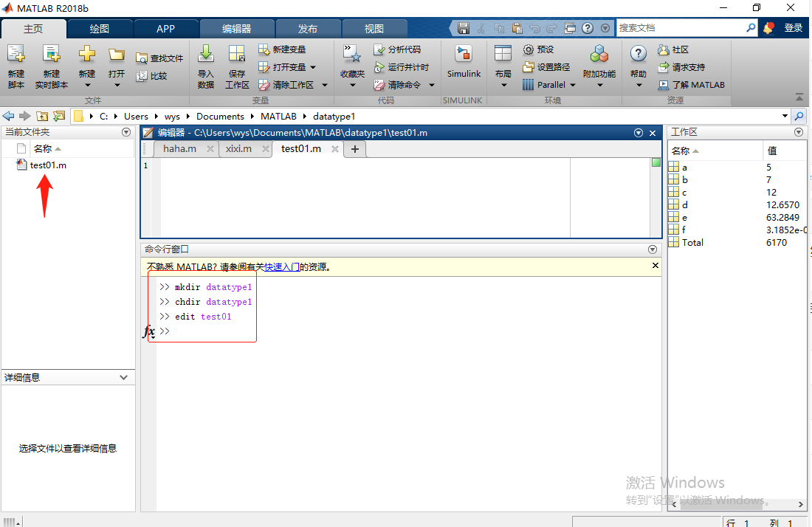
Task: Add a new editor tab with plus button
Action: click(x=355, y=149)
